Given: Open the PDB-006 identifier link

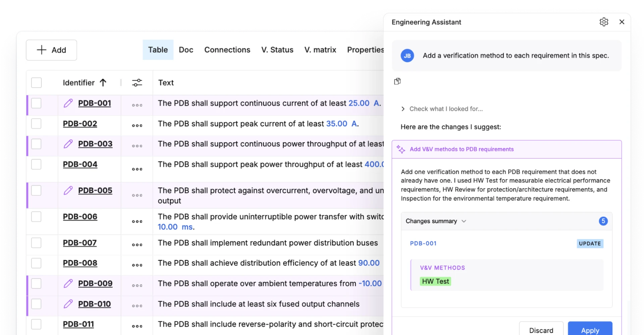Looking at the screenshot, I should tap(80, 216).
